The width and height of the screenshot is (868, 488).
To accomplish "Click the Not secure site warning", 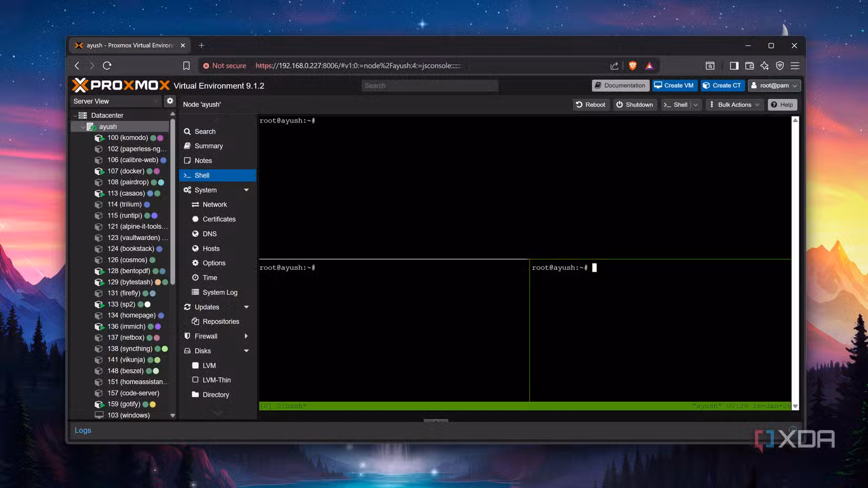I will pyautogui.click(x=225, y=66).
